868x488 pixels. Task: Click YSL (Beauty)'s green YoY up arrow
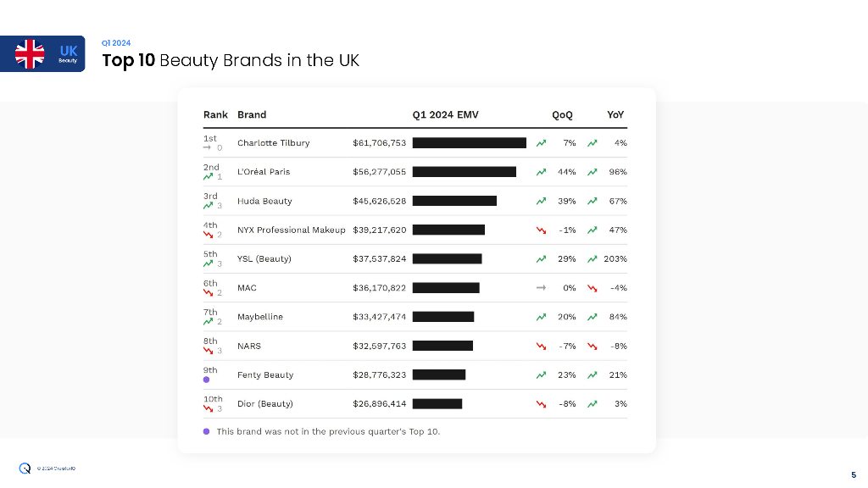[x=593, y=259]
